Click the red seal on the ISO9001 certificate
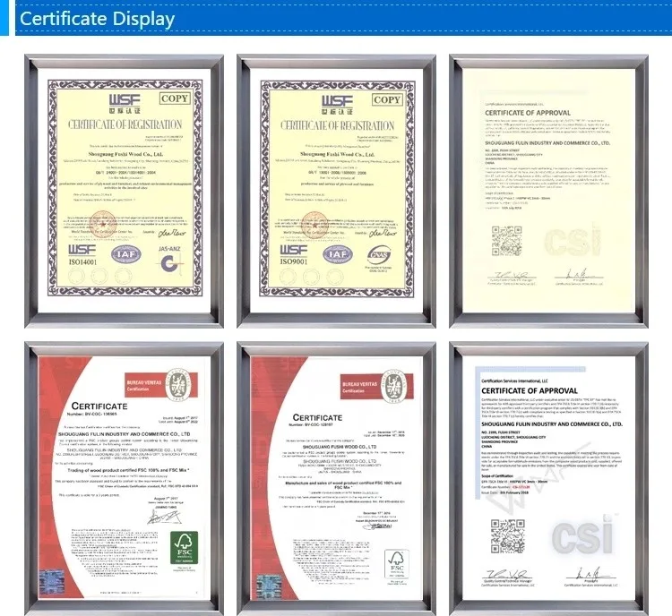This screenshot has height=616, width=672. click(x=315, y=225)
